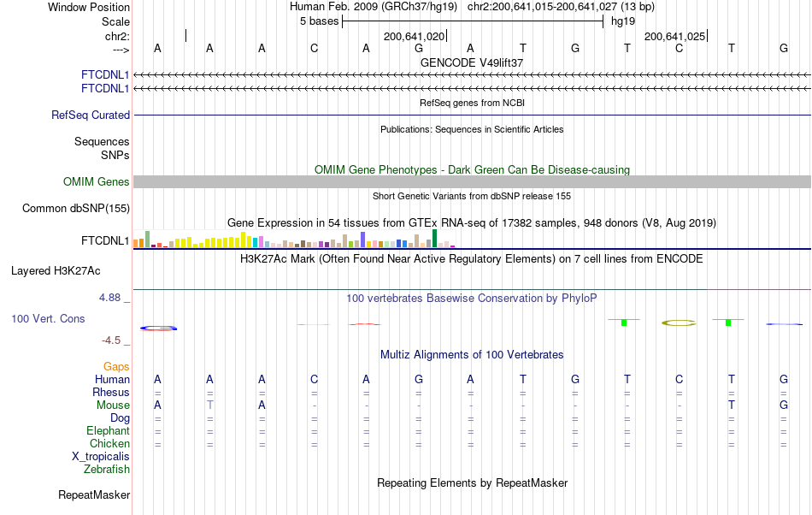812x515 pixels.
Task: Open the OMIM Genes track label
Action: (x=96, y=182)
